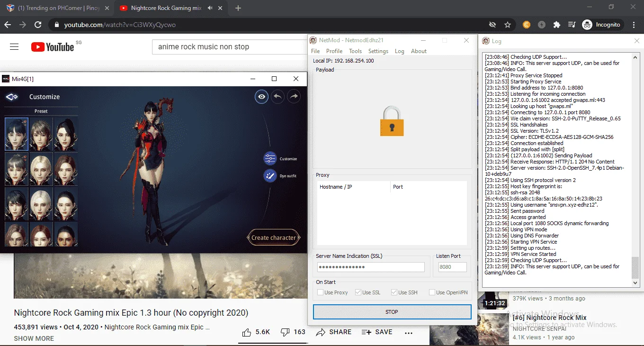Image resolution: width=644 pixels, height=346 pixels.
Task: Click Create character in Mir4
Action: [x=274, y=237]
